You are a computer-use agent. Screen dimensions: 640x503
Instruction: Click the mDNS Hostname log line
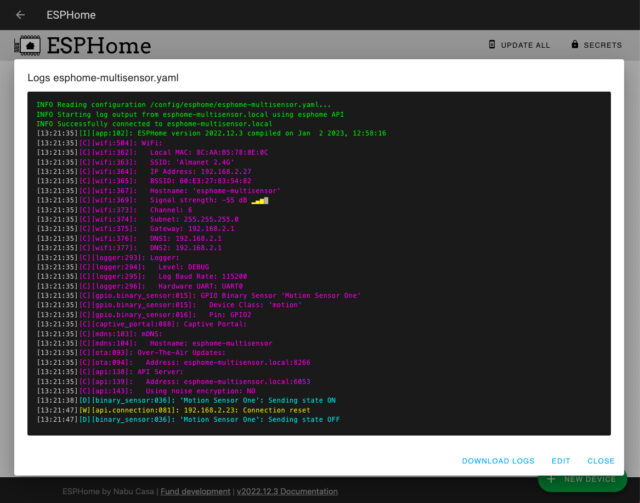(154, 343)
